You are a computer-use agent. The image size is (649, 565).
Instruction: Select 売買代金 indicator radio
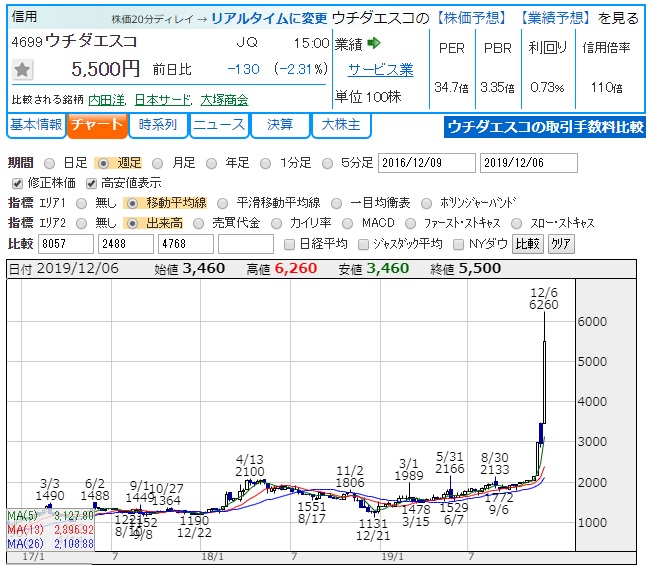[199, 224]
